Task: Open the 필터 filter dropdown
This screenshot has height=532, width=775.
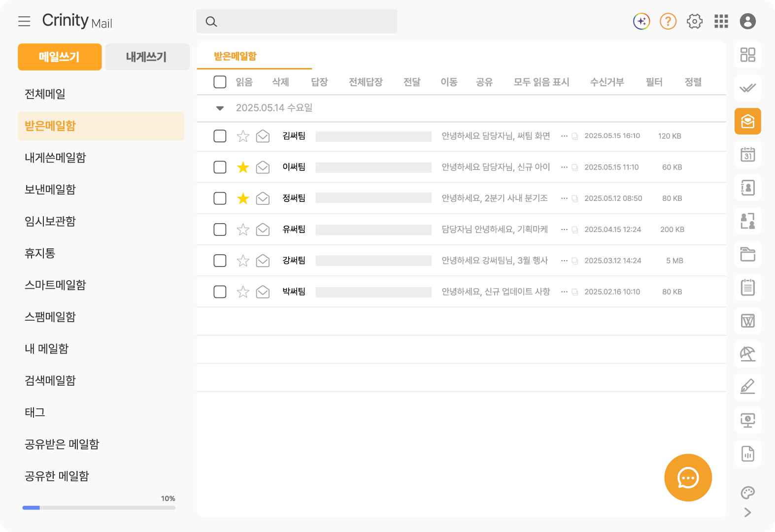Action: coord(654,82)
